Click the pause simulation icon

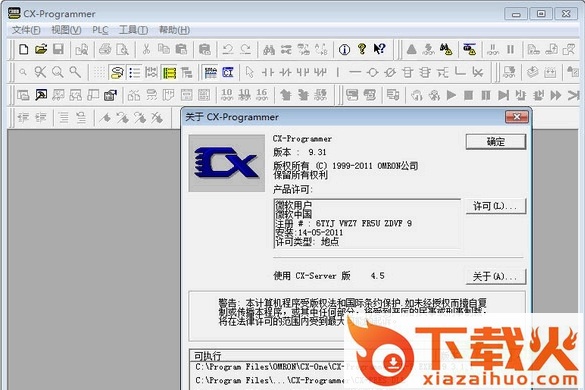[485, 95]
